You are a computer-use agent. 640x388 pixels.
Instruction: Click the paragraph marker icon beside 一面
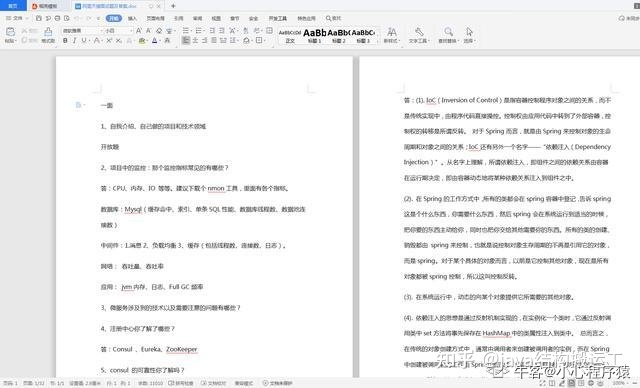pyautogui.click(x=80, y=105)
